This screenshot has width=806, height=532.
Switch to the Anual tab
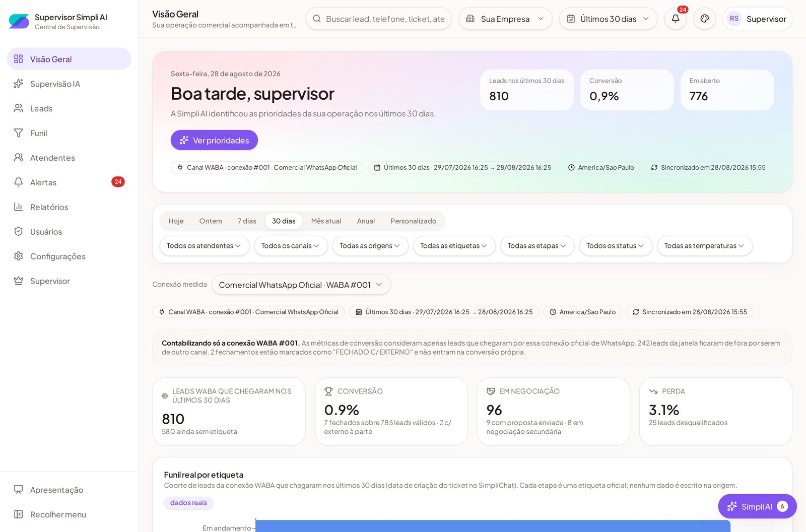[x=366, y=221]
